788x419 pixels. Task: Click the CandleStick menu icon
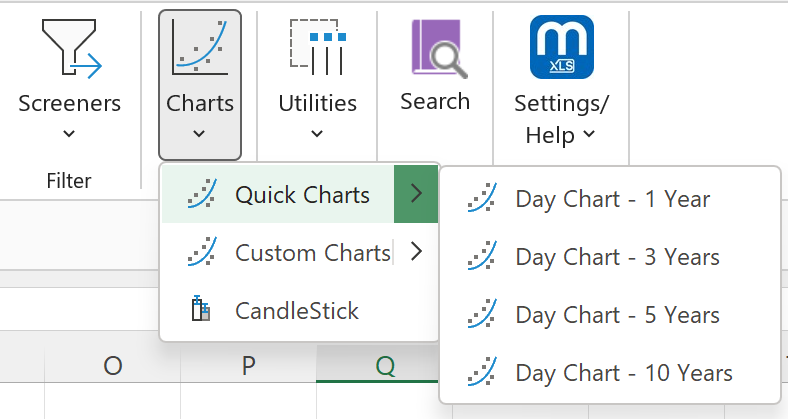tap(201, 309)
